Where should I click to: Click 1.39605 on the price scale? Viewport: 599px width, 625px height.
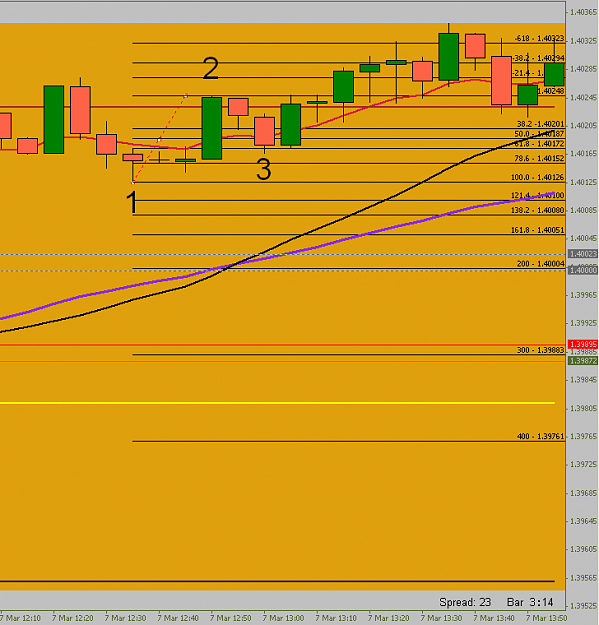(583, 549)
